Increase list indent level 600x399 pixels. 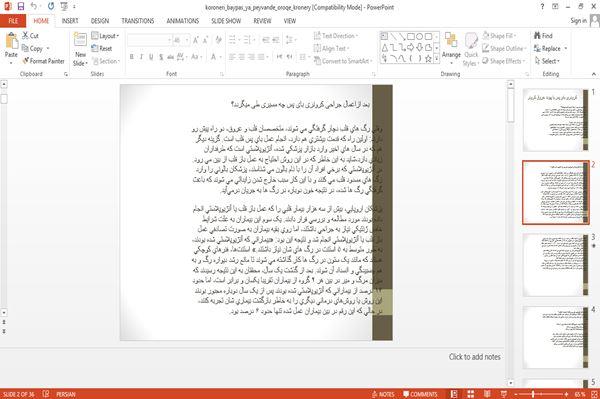pos(276,40)
